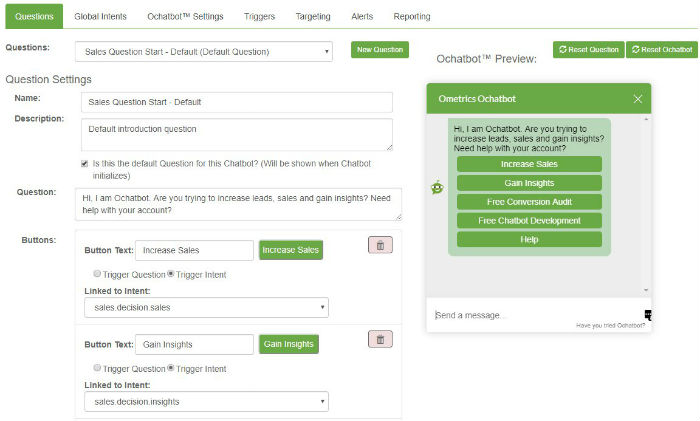Switch to the Alerts tab

click(x=362, y=17)
